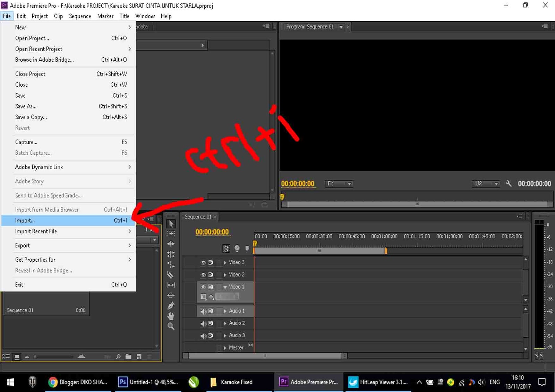Select the Slip tool
Image resolution: width=555 pixels, height=392 pixels.
pos(171,285)
